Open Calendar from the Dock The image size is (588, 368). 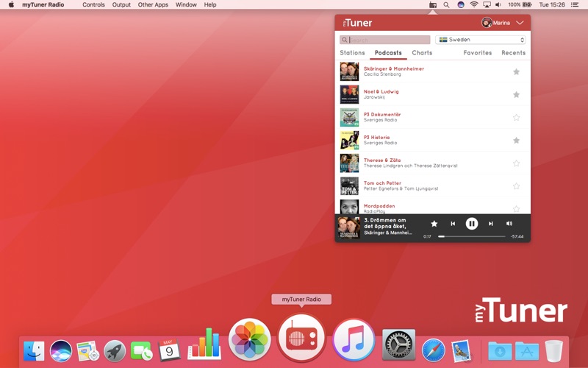(x=169, y=350)
